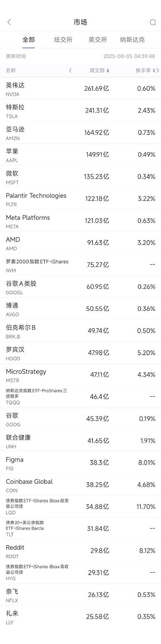Open the Reddit RDDT row
This screenshot has width=161, height=644.
tap(80, 551)
